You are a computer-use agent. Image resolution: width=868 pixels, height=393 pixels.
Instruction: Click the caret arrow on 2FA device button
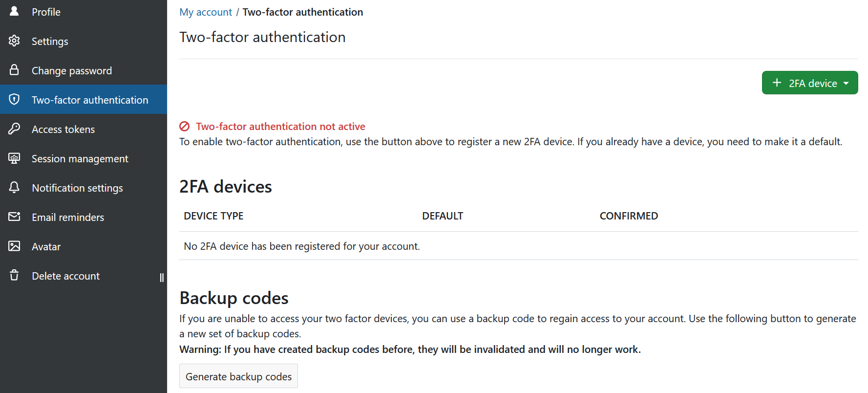[846, 84]
